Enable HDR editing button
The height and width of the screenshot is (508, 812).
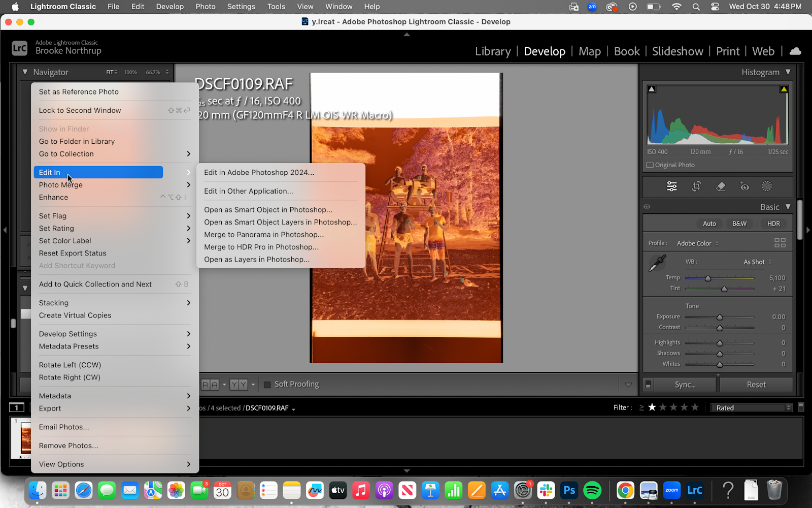(773, 224)
